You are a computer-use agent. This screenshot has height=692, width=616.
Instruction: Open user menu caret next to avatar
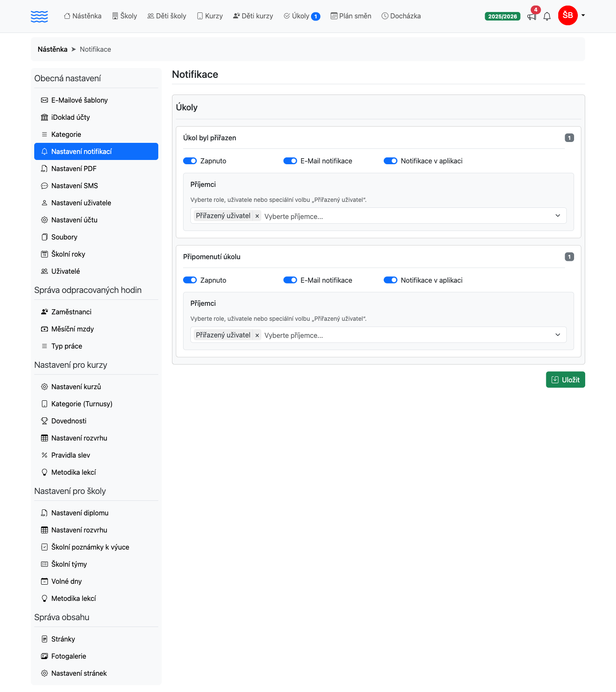(583, 15)
